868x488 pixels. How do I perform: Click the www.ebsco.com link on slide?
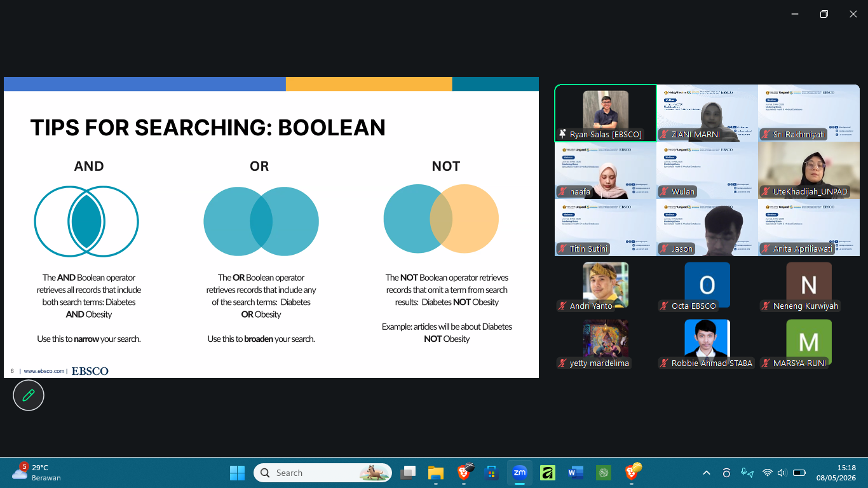(x=44, y=371)
